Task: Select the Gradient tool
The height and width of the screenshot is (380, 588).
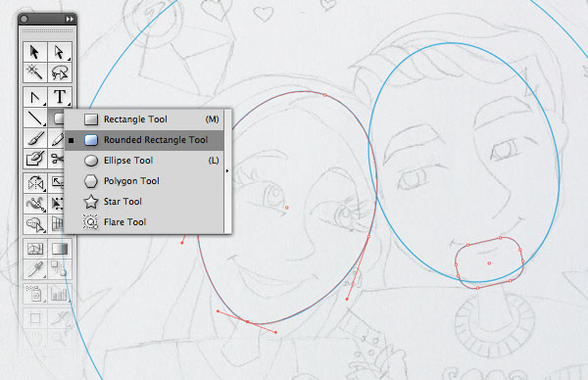Action: 59,249
